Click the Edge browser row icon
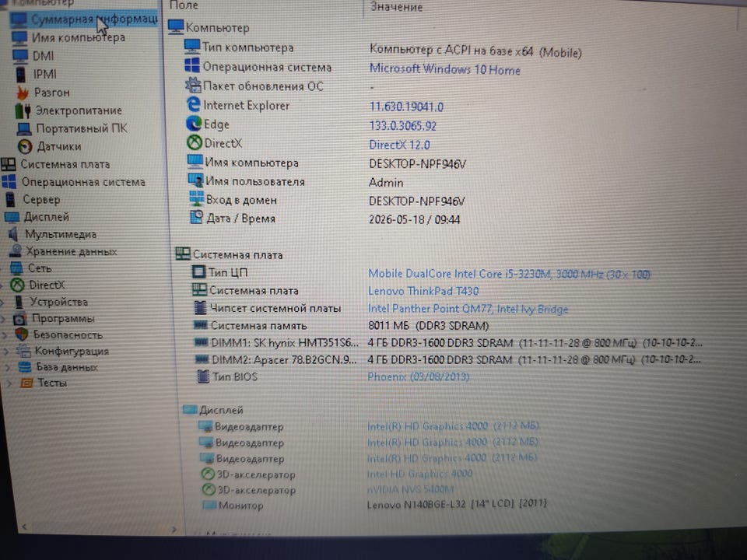747x560 pixels. point(194,124)
